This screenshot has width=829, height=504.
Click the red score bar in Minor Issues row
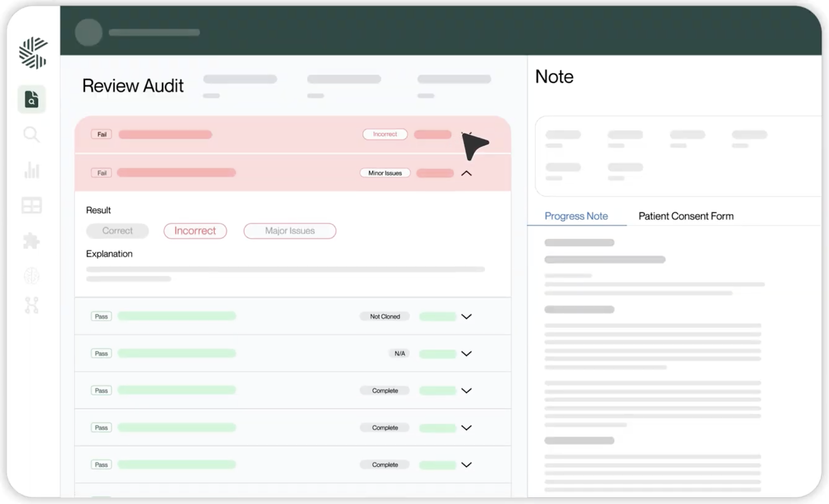point(435,173)
